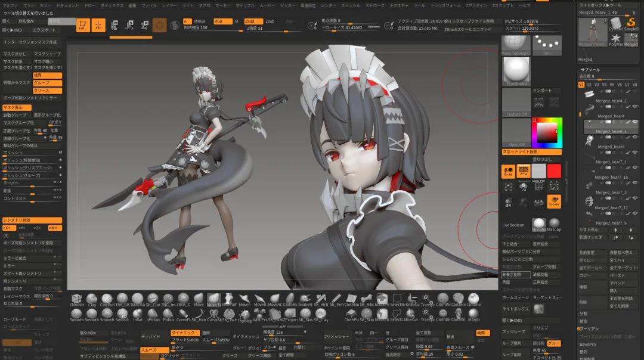Click the エクスポート button

[44, 30]
